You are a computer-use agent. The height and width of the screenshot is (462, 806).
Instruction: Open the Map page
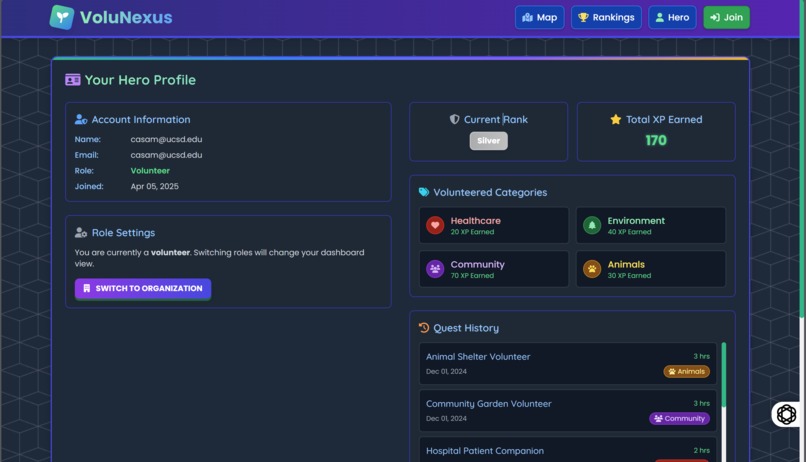click(539, 17)
